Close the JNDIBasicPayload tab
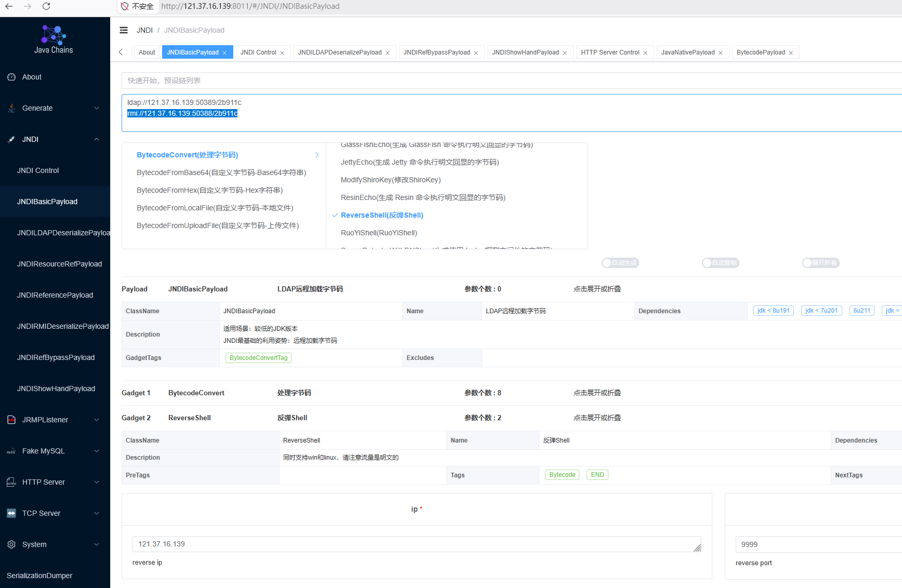The width and height of the screenshot is (902, 588). (224, 53)
